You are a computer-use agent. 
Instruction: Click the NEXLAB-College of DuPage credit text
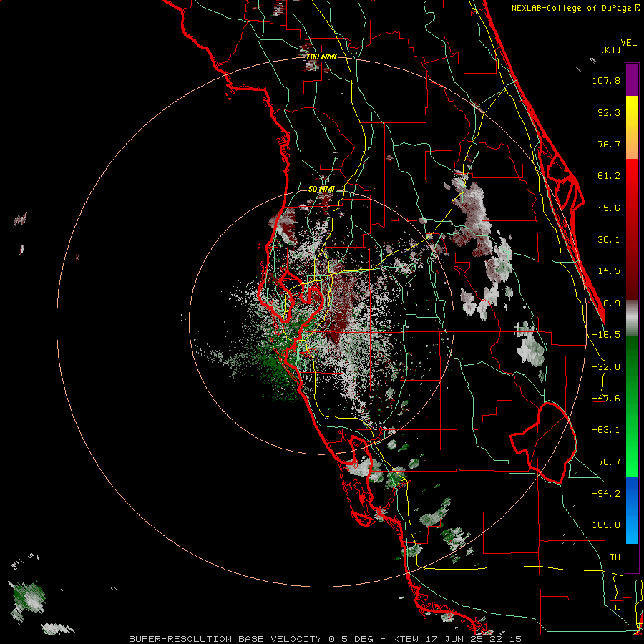point(571,8)
